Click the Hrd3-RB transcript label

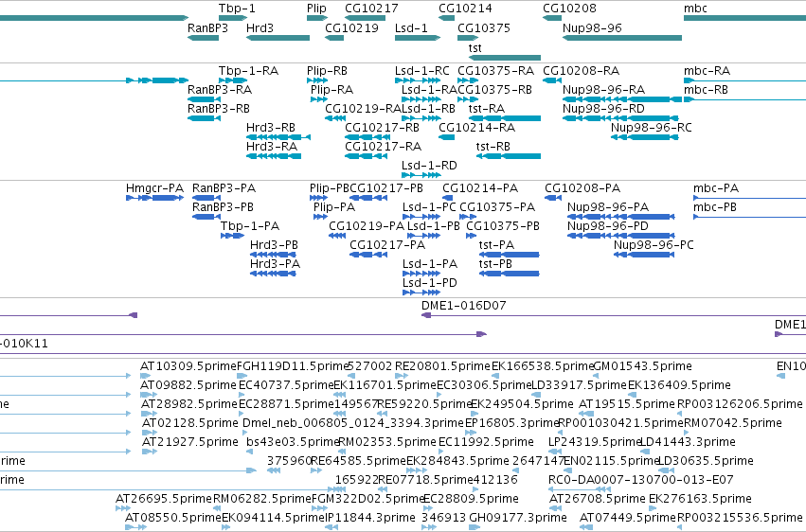pyautogui.click(x=270, y=128)
